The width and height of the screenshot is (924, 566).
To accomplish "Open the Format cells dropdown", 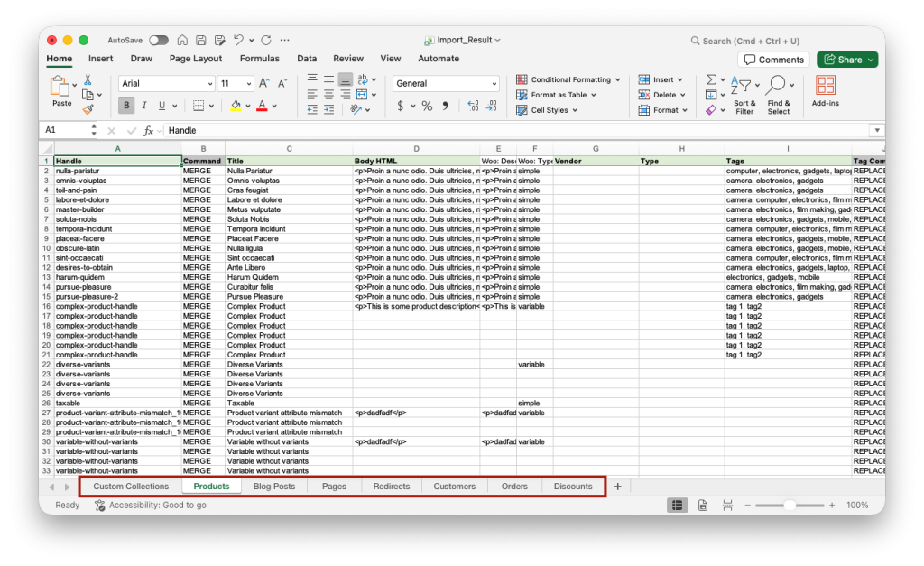I will click(x=663, y=110).
